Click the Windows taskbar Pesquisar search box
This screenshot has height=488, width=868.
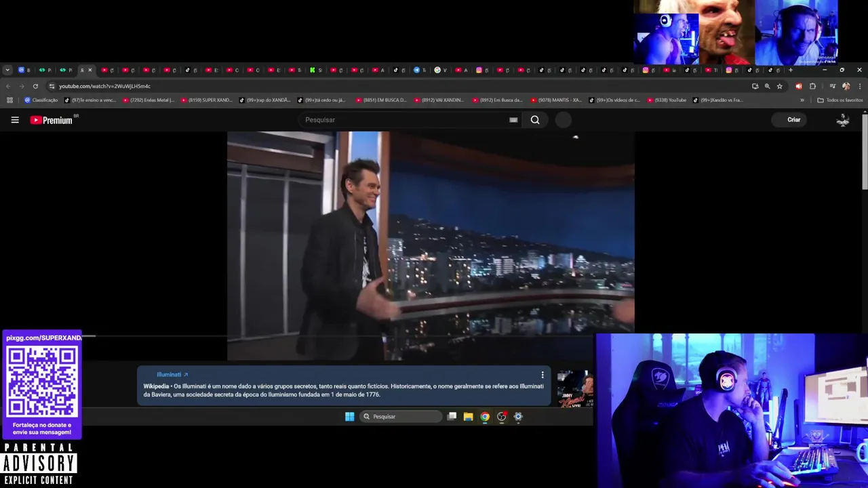pos(400,416)
